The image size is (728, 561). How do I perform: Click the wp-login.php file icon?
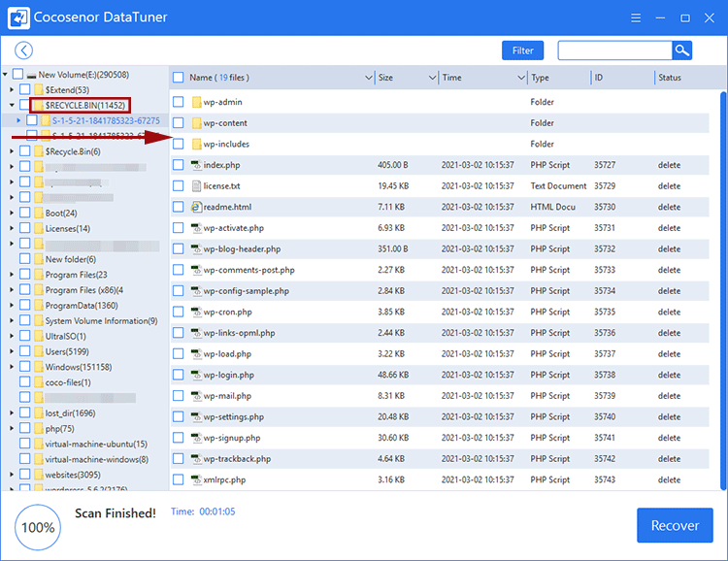196,375
